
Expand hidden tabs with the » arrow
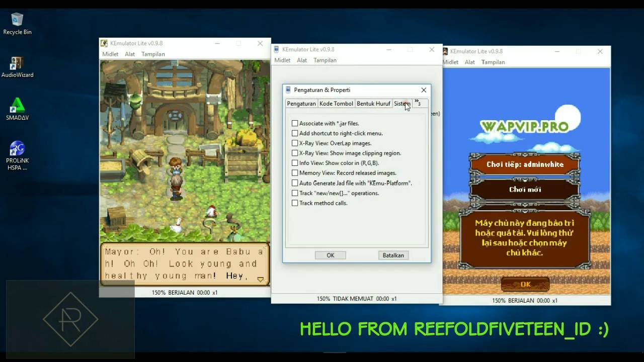pyautogui.click(x=418, y=103)
